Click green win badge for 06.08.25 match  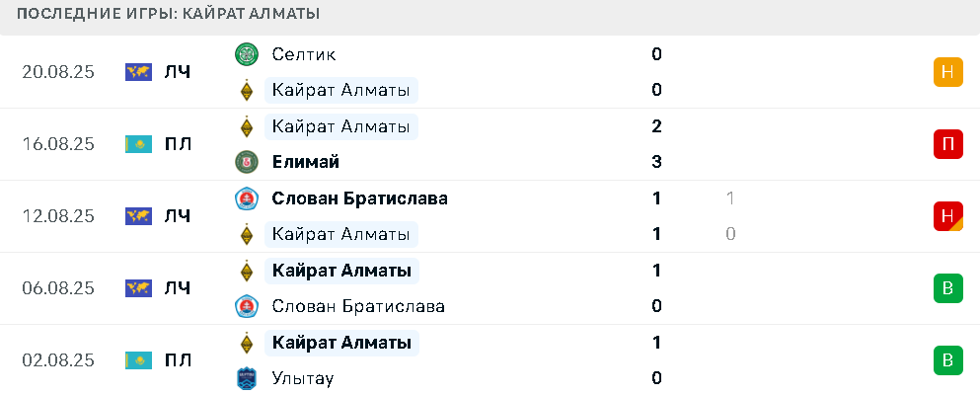click(x=948, y=288)
